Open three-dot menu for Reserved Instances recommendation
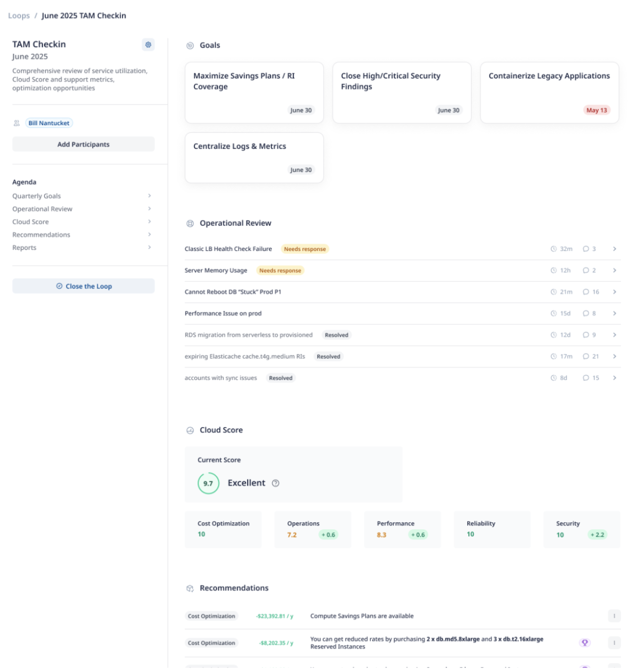This screenshot has width=640, height=672. (614, 643)
